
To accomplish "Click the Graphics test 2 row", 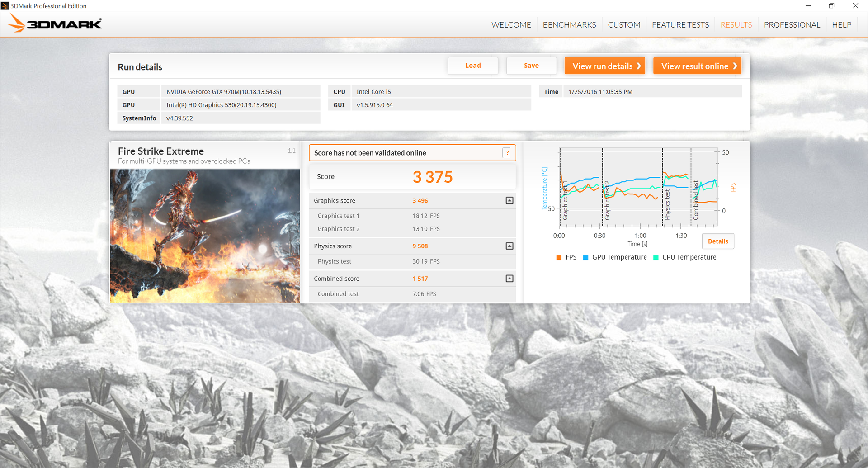I will 412,229.
